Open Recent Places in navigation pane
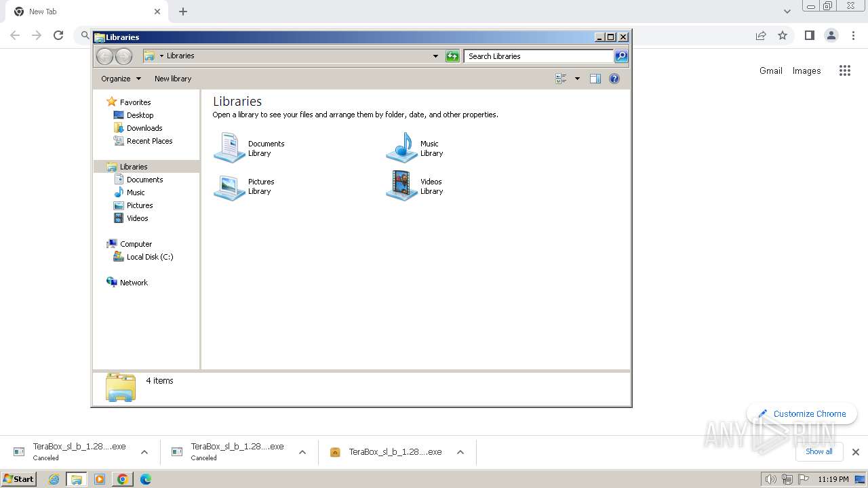Viewport: 868px width, 488px height. click(x=149, y=141)
